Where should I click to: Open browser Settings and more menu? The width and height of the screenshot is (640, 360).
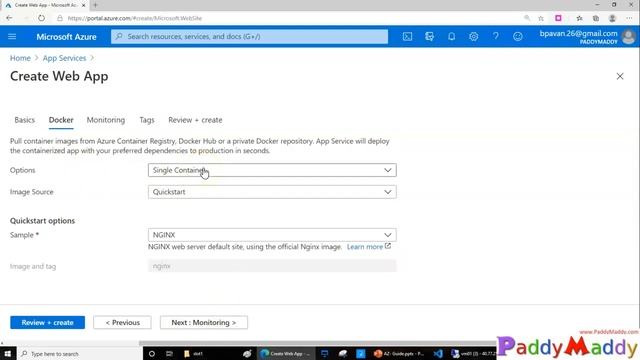(x=629, y=18)
